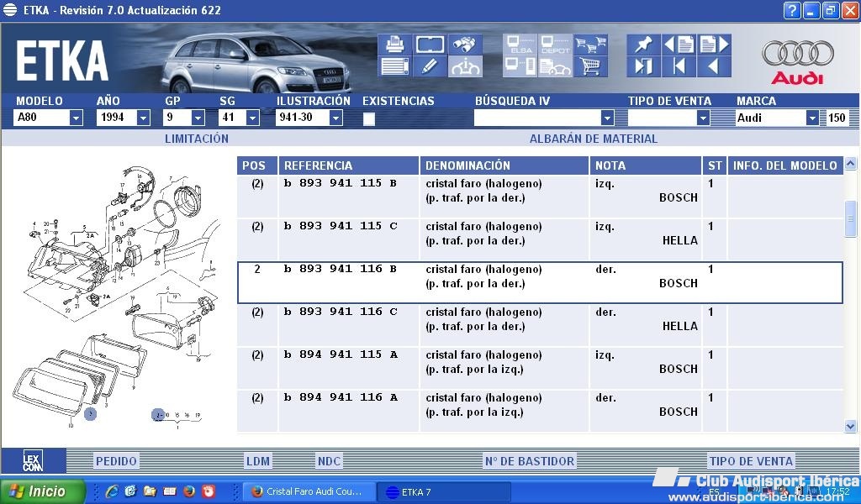Click the frame/zoom rectangle toolbar icon

[x=430, y=45]
